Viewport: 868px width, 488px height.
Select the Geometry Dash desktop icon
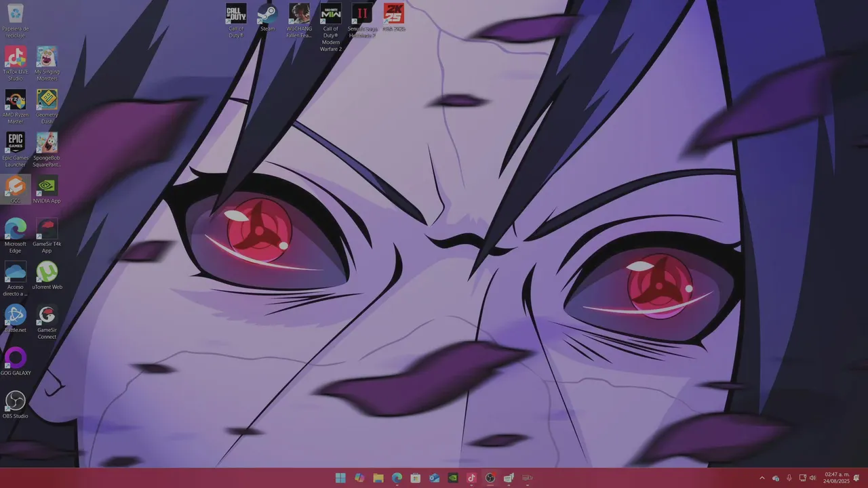[x=47, y=106]
